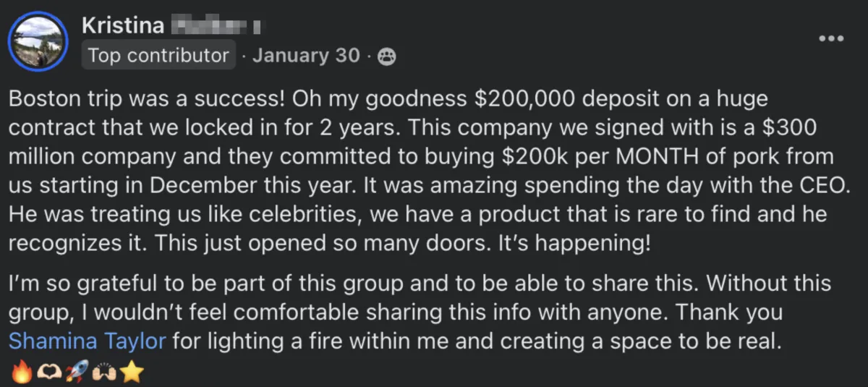Click the heart hands emoji
This screenshot has width=868, height=387.
click(x=48, y=373)
